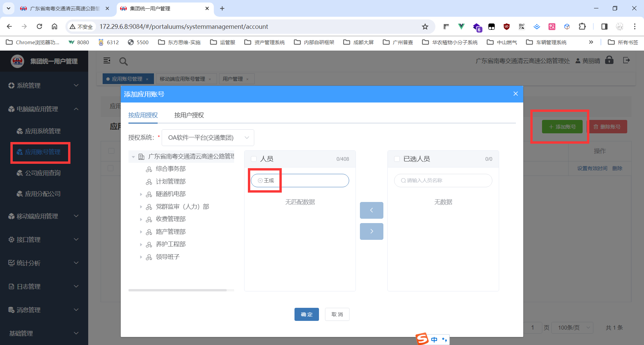The height and width of the screenshot is (345, 644).
Task: Toggle the browser side panel icon
Action: point(604,26)
